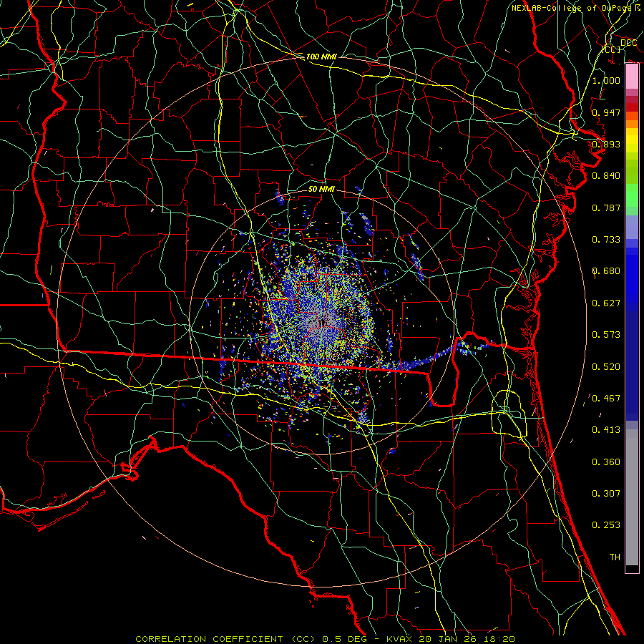
Task: Click the [CC] legend title
Action: click(611, 49)
